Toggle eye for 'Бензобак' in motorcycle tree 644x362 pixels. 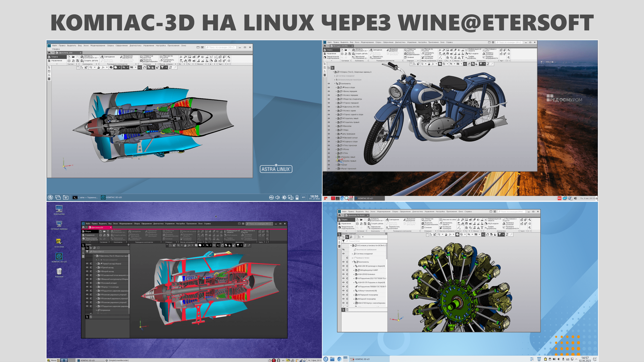click(329, 126)
